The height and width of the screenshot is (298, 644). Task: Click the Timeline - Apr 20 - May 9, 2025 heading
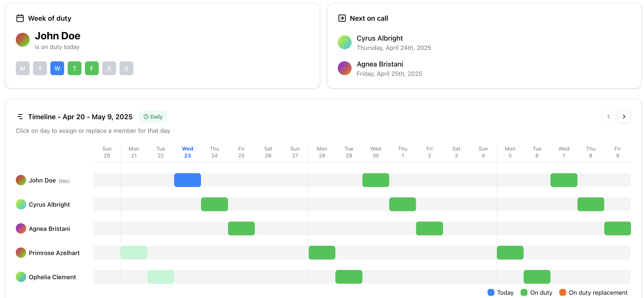point(80,117)
